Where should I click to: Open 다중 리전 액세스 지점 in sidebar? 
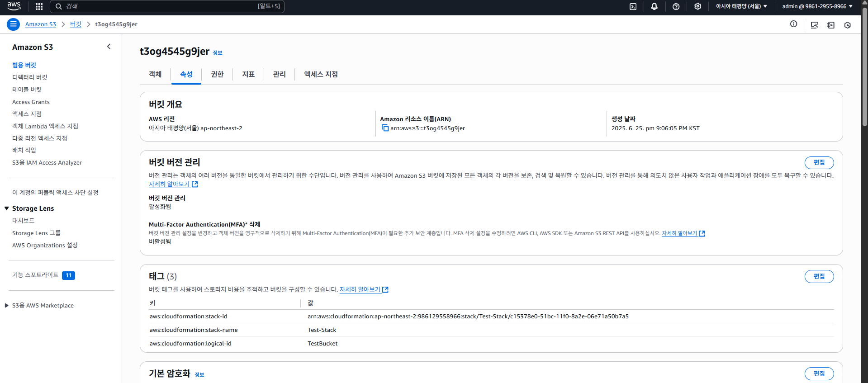click(39, 138)
